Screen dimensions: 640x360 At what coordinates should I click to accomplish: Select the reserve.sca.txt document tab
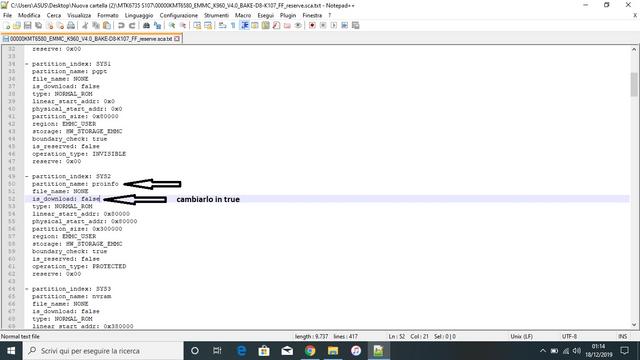[x=91, y=39]
